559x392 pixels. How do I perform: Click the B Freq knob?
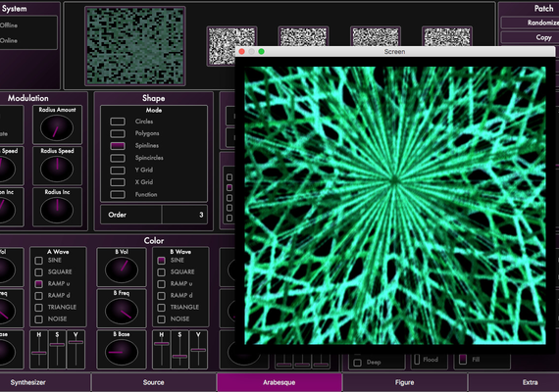pos(122,311)
